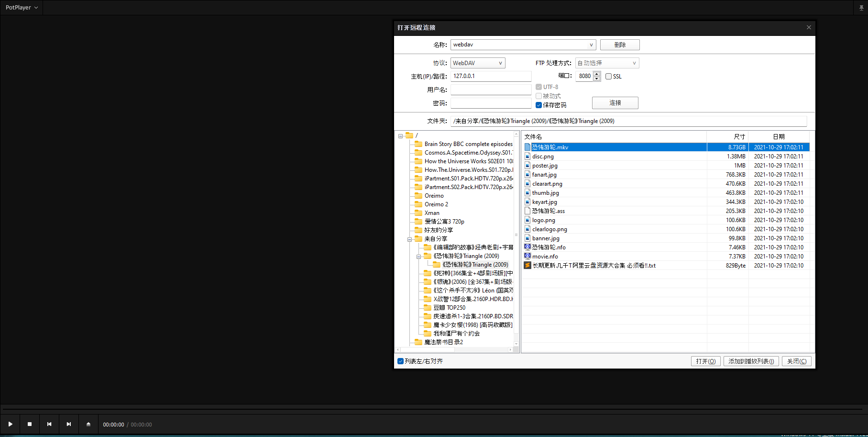This screenshot has width=868, height=437.
Task: Enable the SSL checkbox
Action: 608,76
